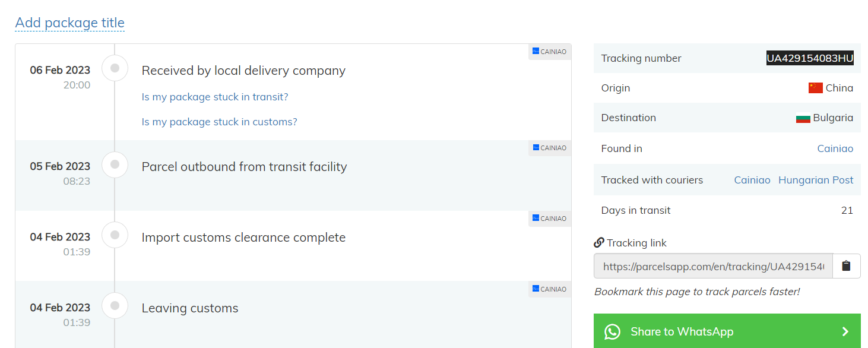Viewport: 868px width, 348px height.
Task: Click Cainiao badge on 06 Feb event
Action: (550, 52)
